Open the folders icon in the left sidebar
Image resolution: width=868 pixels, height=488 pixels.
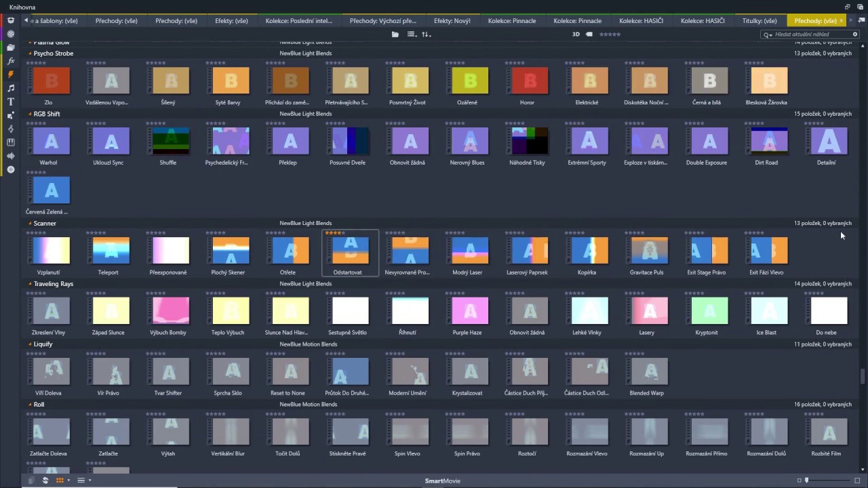(x=11, y=47)
